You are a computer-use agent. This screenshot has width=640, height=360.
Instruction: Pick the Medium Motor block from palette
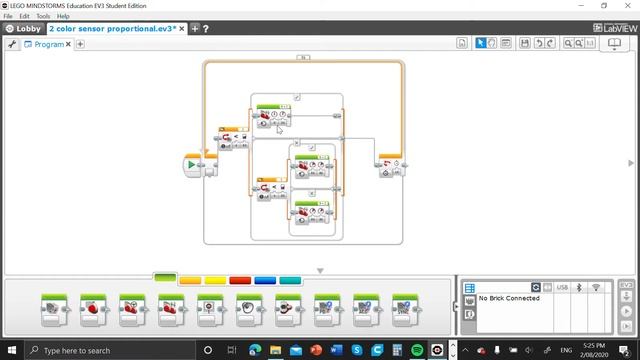[54, 310]
